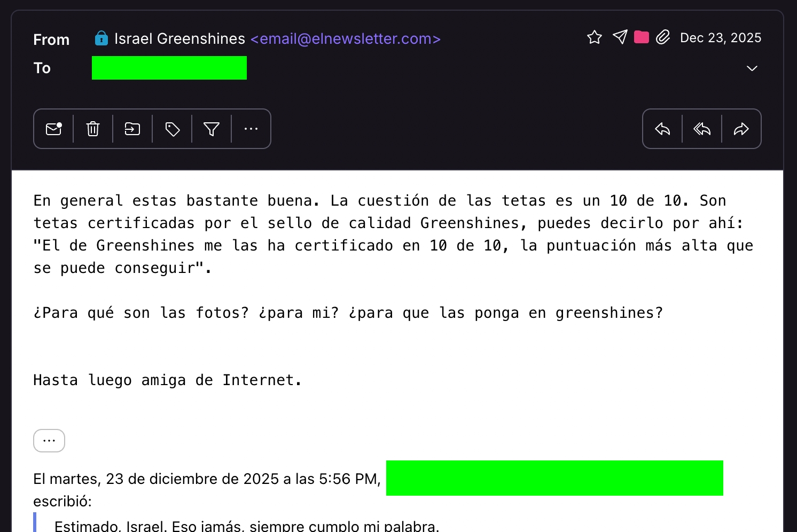The width and height of the screenshot is (797, 532).
Task: Apply a label using tag icon
Action: tap(172, 129)
